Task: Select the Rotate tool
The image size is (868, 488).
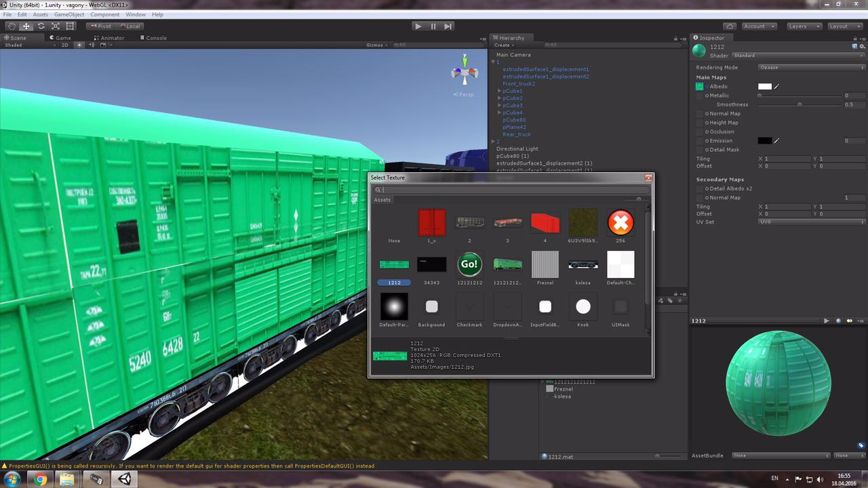Action: [41, 26]
